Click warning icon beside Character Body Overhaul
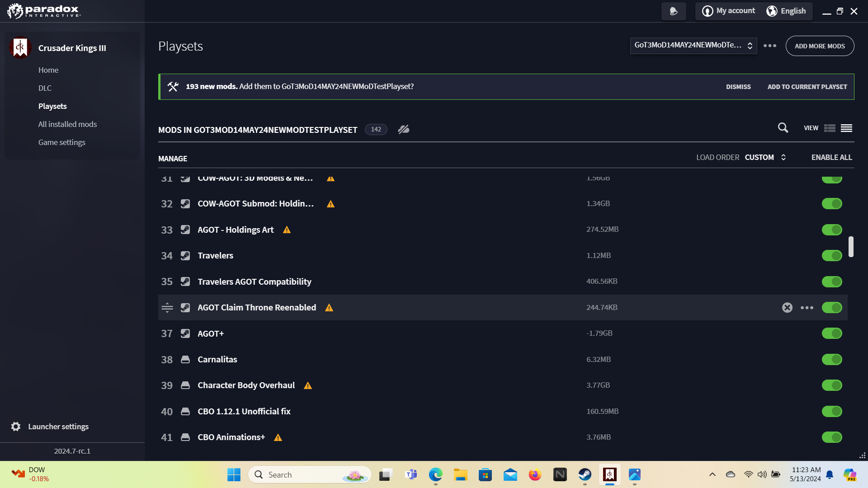868x488 pixels. tap(308, 385)
